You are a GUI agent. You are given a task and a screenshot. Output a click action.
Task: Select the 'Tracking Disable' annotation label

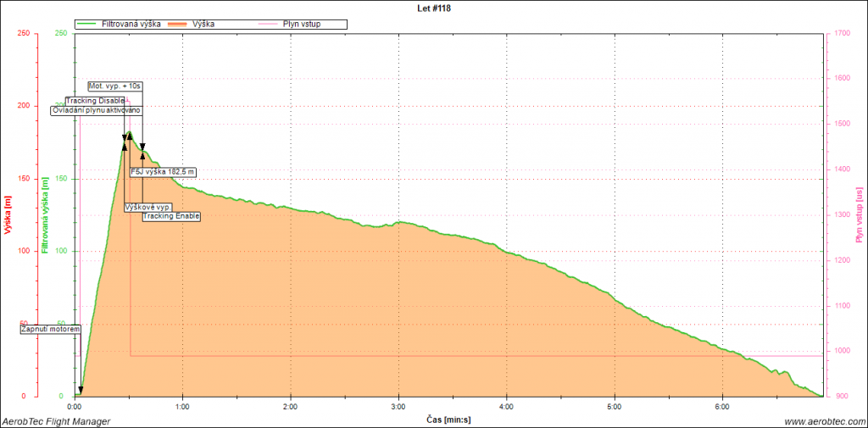[96, 101]
